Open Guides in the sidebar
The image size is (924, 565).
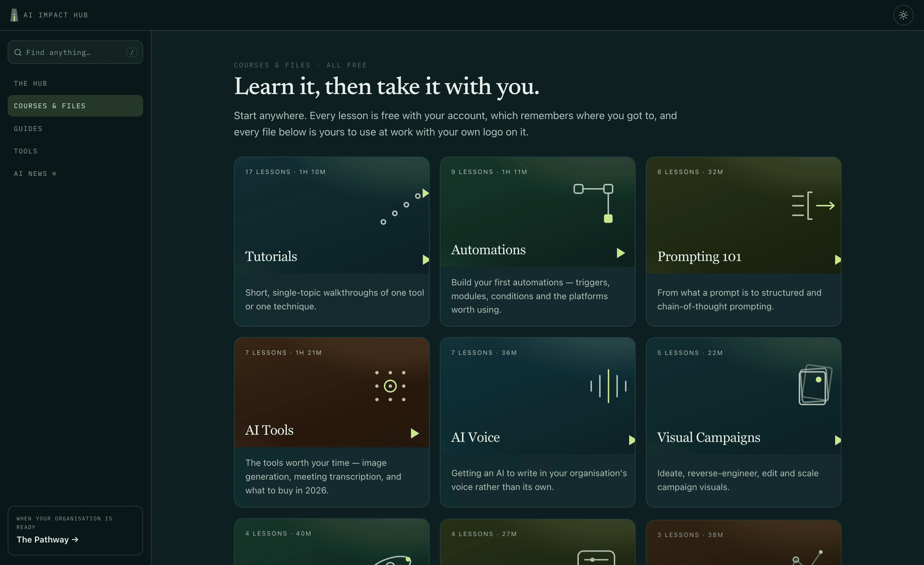[x=75, y=129]
